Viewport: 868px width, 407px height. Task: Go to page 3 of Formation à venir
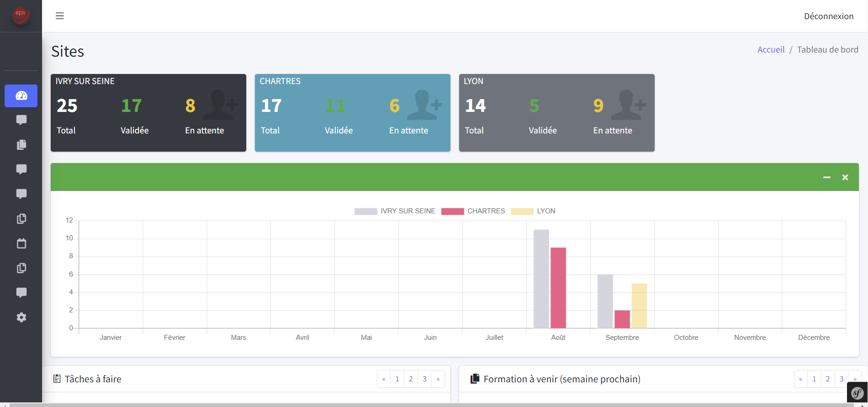pos(842,379)
